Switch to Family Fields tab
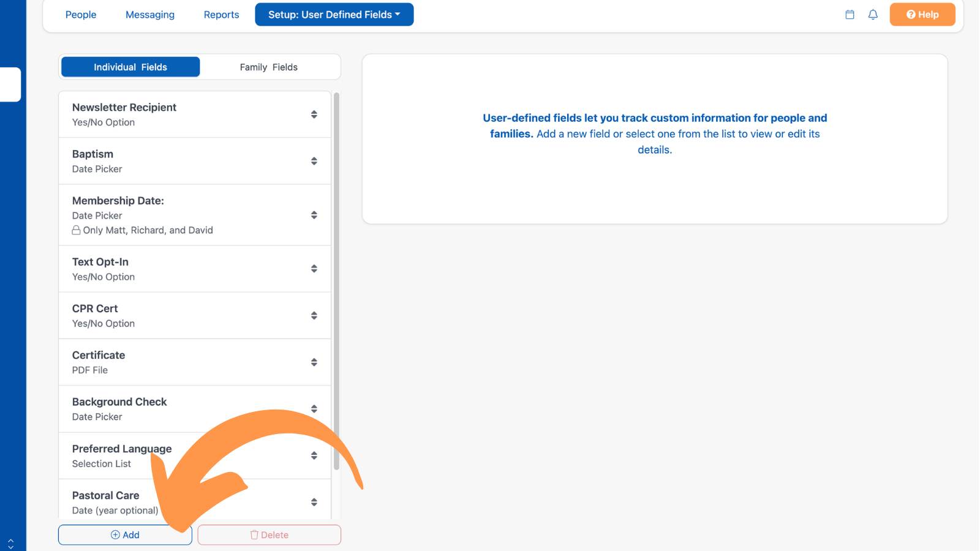The width and height of the screenshot is (980, 551). point(269,67)
